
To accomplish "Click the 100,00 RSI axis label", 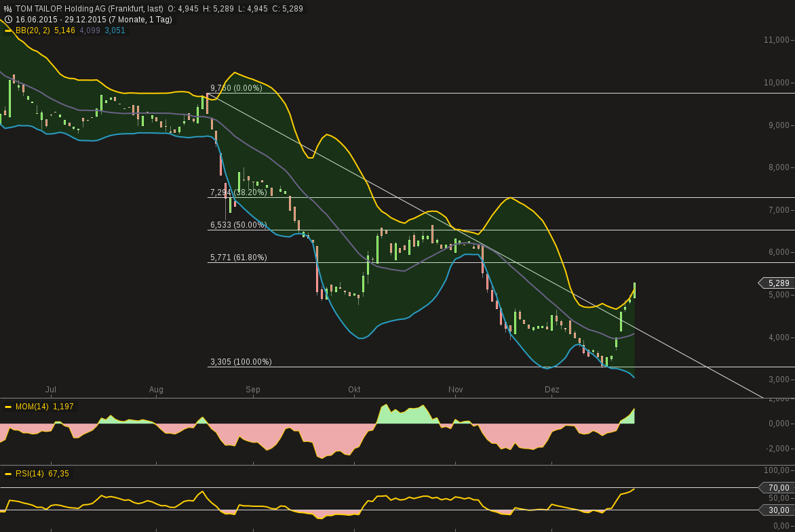I will pyautogui.click(x=776, y=470).
